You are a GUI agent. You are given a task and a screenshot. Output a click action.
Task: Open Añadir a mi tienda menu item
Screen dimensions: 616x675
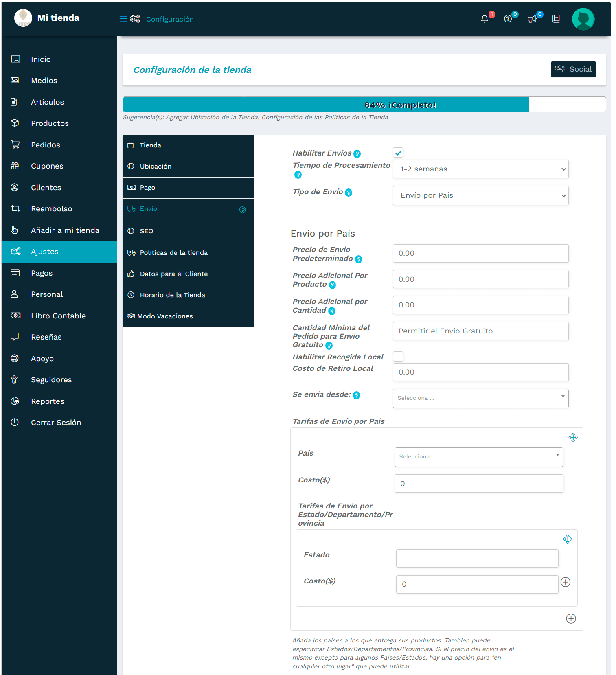coord(59,230)
